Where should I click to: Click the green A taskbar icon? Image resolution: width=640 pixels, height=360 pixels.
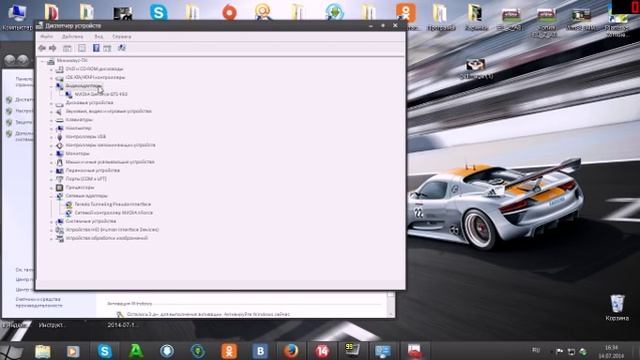tap(136, 351)
